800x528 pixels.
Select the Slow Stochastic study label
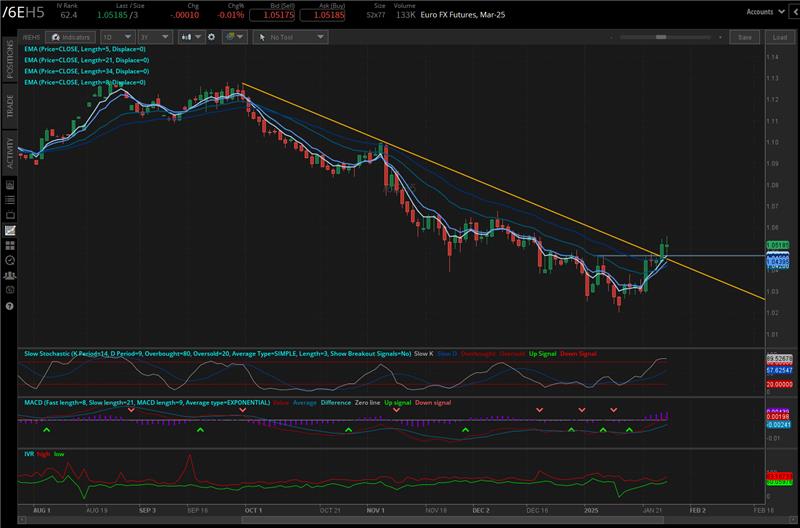[x=217, y=354]
